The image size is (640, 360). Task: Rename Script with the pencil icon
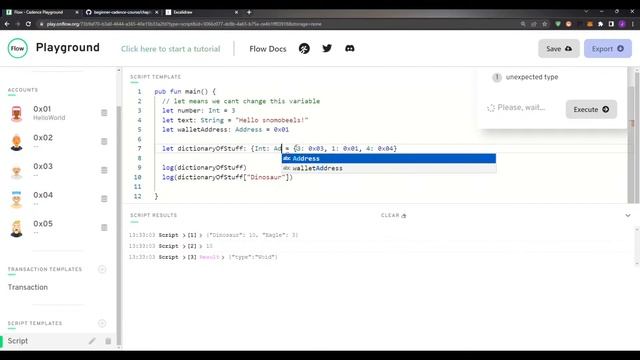pos(92,341)
